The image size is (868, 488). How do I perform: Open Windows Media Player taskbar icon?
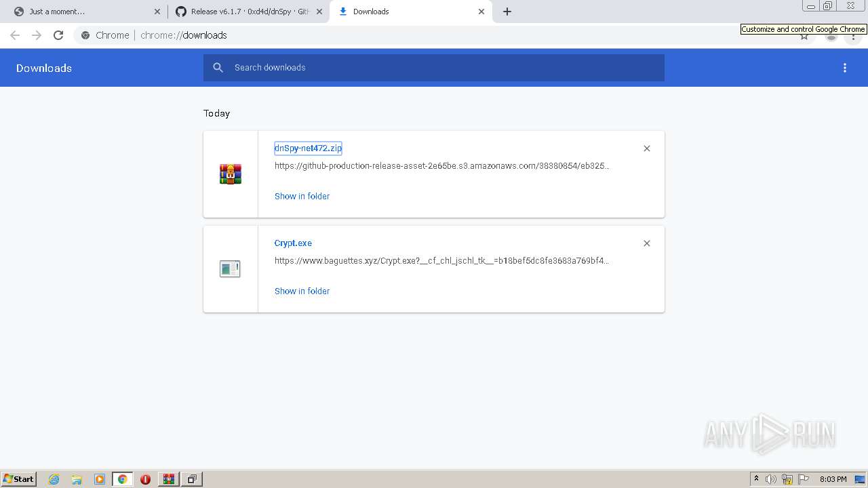pyautogui.click(x=100, y=479)
